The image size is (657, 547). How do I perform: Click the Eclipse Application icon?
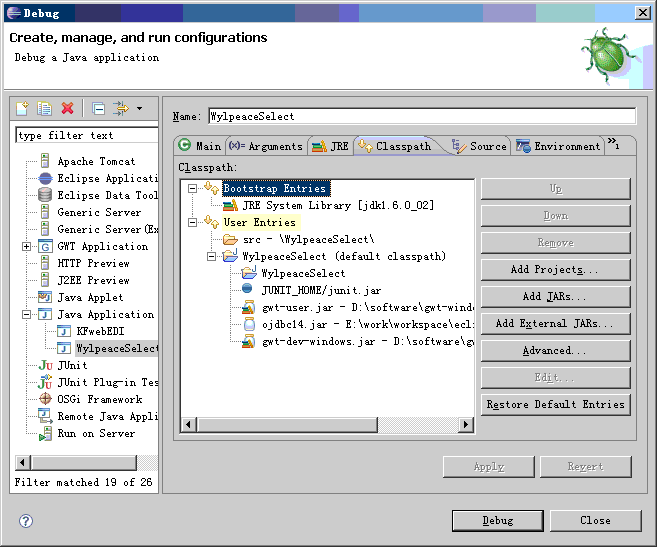(x=45, y=178)
